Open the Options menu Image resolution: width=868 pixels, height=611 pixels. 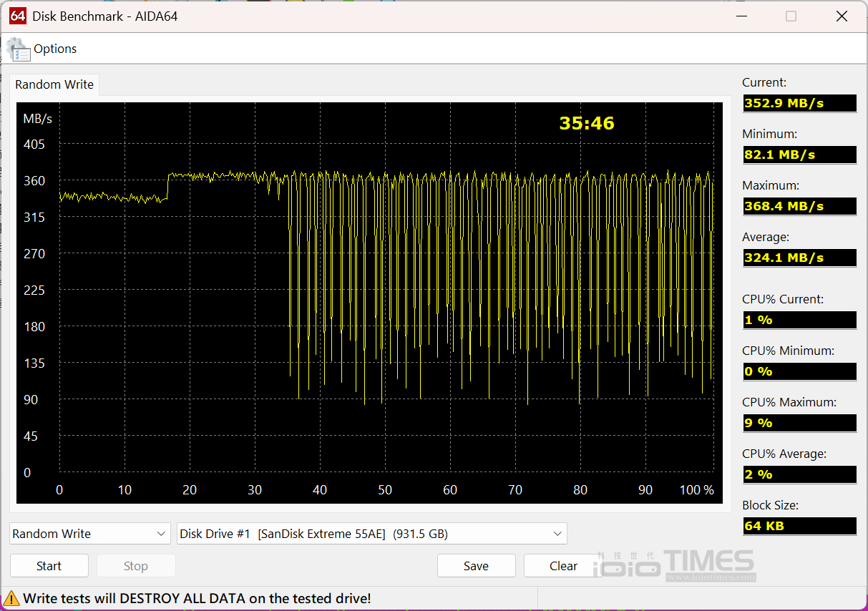(x=55, y=49)
